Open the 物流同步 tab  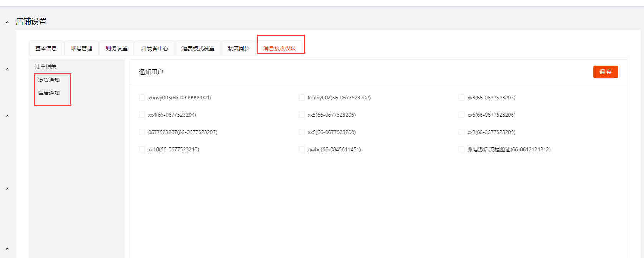click(x=238, y=48)
